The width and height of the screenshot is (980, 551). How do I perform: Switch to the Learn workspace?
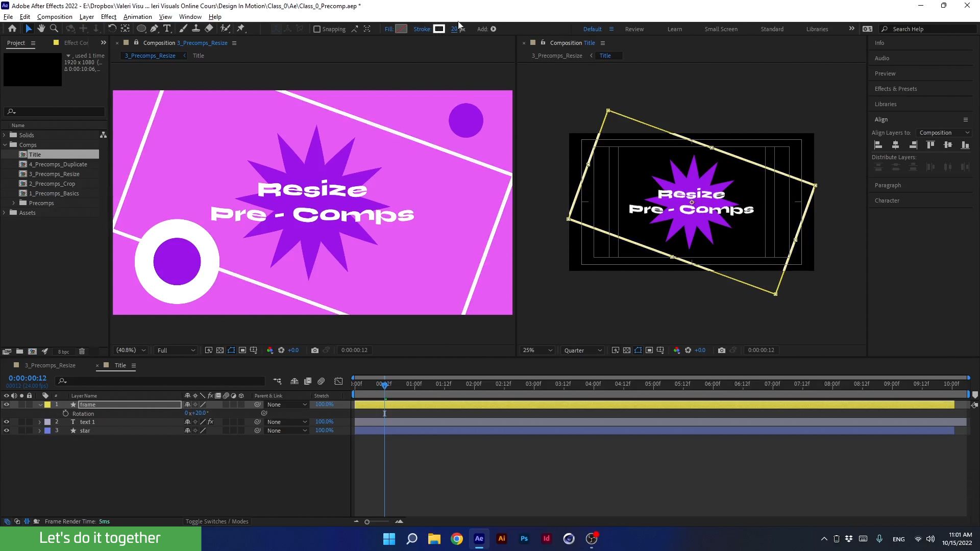click(674, 29)
